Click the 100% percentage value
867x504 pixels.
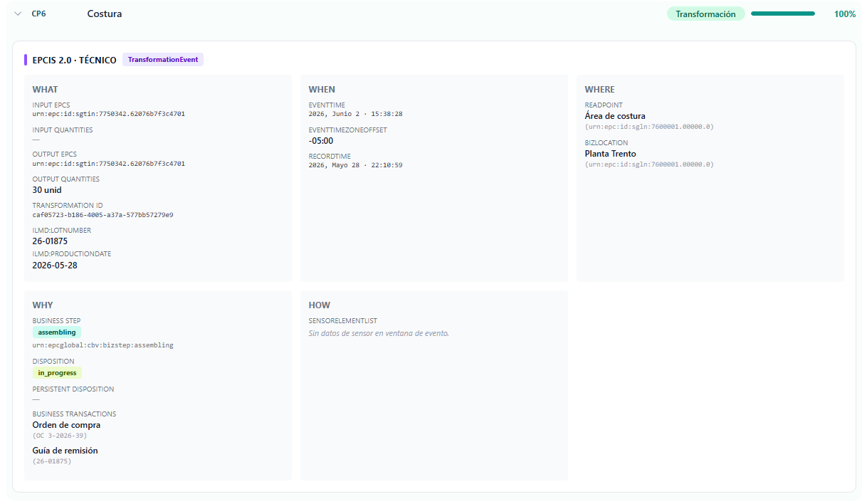pyautogui.click(x=845, y=14)
